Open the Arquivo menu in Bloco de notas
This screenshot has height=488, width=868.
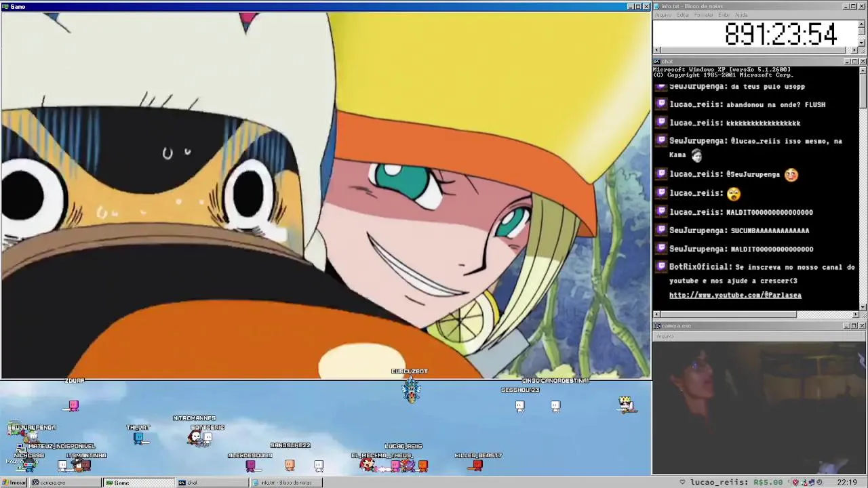pos(663,15)
